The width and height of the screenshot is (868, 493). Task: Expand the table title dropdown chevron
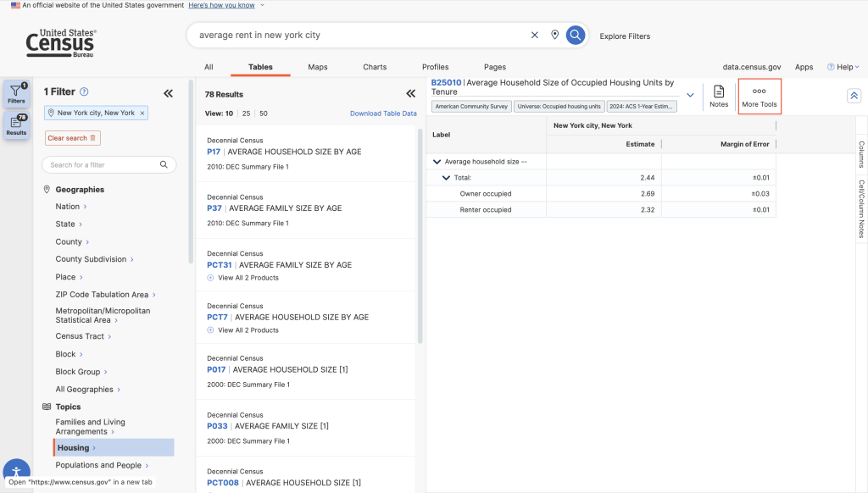[690, 95]
